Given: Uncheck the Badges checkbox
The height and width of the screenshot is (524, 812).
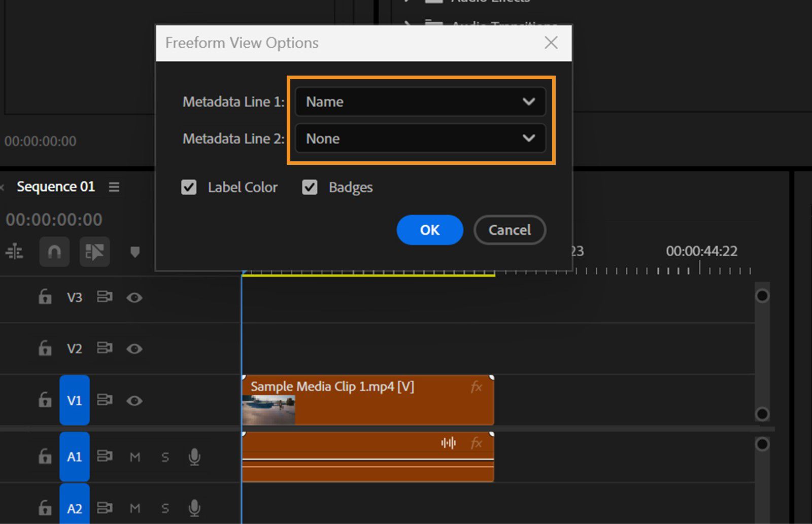Looking at the screenshot, I should pos(310,187).
